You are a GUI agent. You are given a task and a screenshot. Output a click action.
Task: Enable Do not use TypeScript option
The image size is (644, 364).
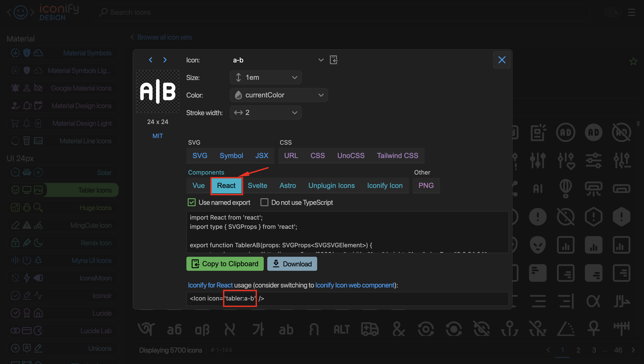[x=264, y=202]
